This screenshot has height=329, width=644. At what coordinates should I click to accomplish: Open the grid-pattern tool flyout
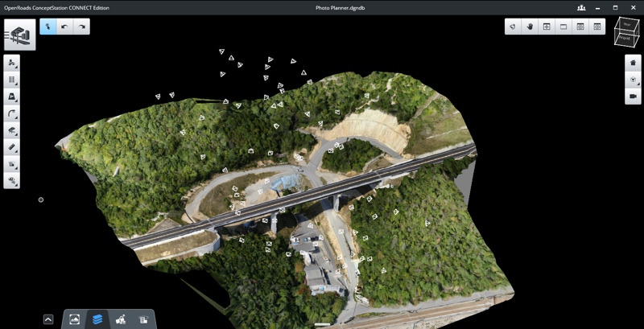pos(11,80)
